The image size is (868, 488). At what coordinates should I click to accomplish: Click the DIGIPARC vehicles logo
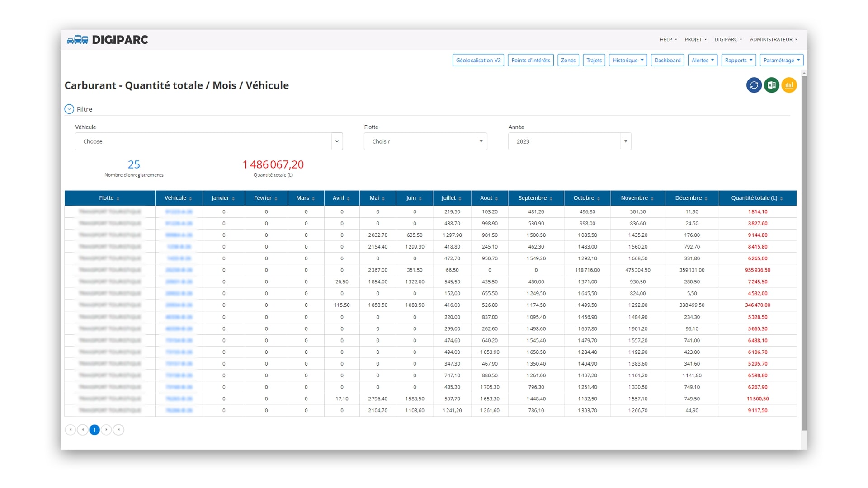tap(108, 40)
